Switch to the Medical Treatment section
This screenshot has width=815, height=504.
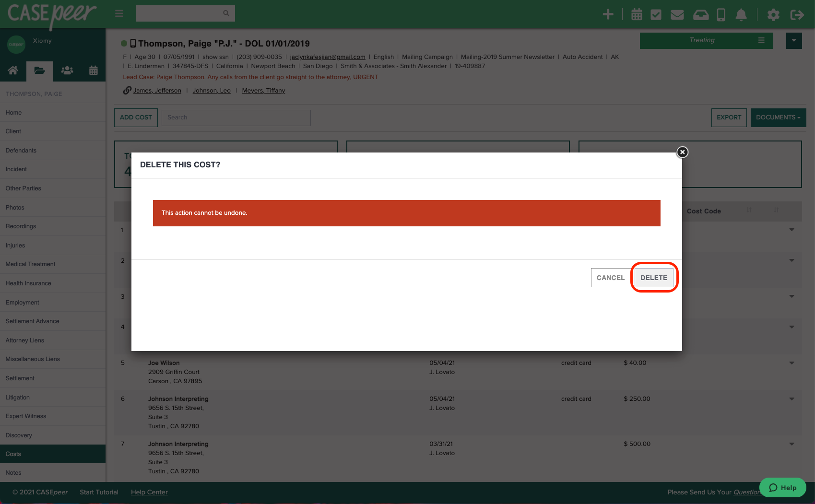click(x=30, y=264)
